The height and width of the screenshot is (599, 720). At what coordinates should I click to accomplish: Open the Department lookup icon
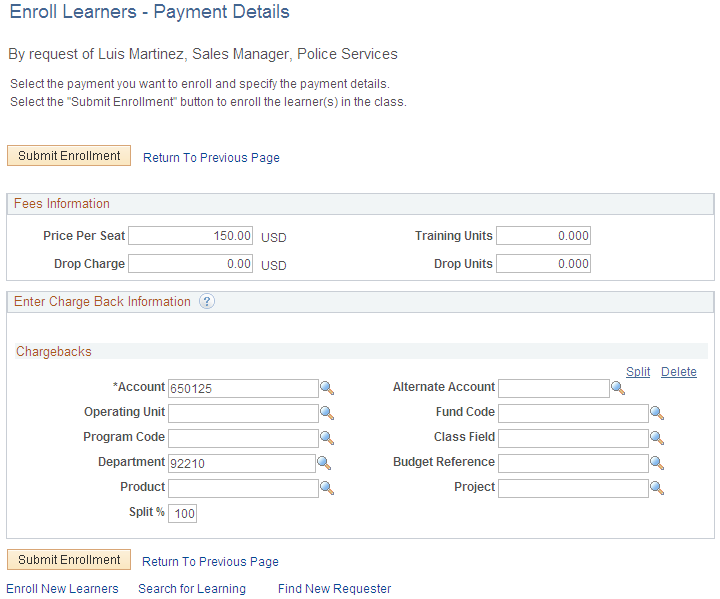click(324, 463)
